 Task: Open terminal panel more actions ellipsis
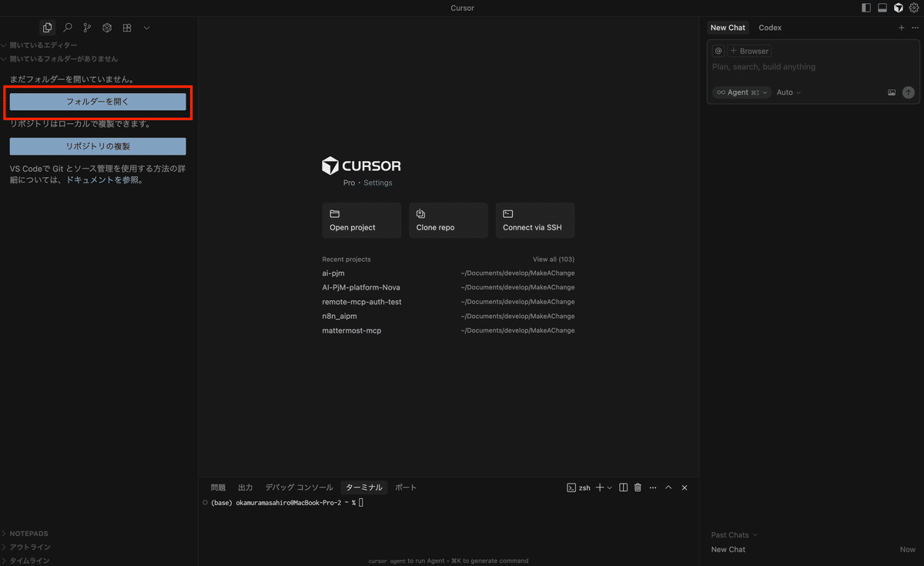(653, 487)
